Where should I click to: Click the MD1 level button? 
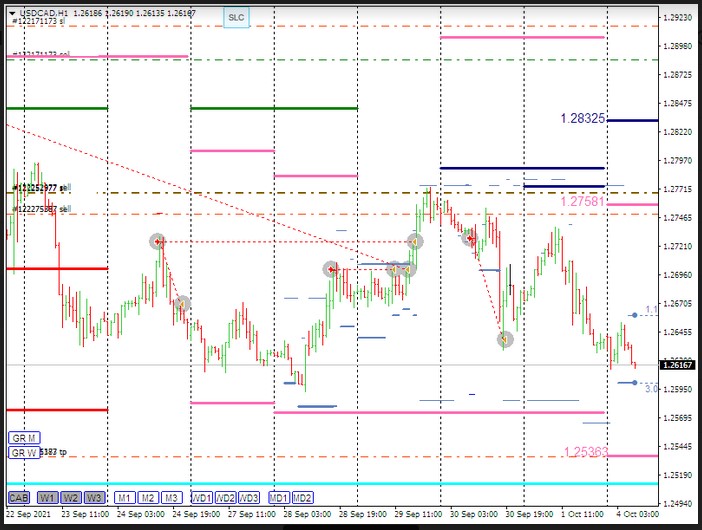[x=279, y=497]
